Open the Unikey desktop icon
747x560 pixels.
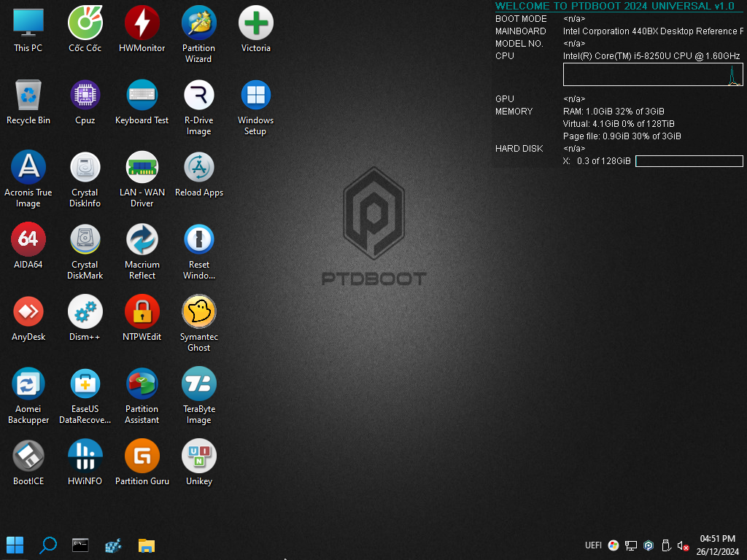click(x=198, y=462)
